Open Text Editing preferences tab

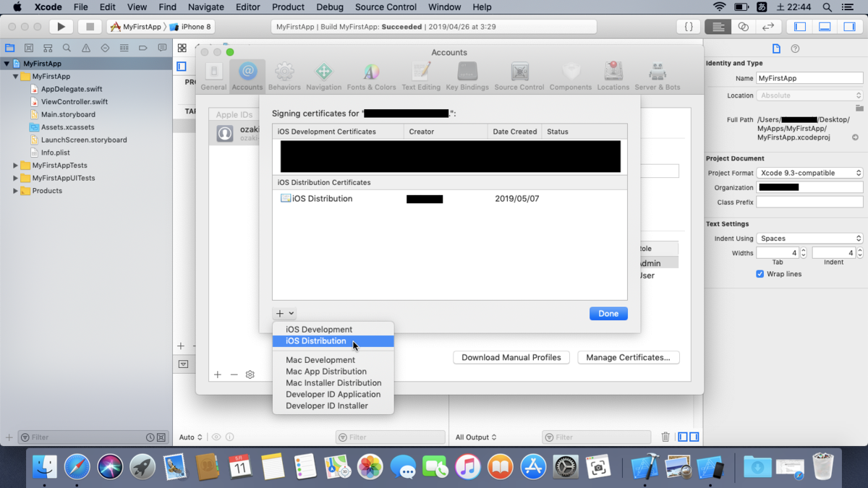pos(421,76)
